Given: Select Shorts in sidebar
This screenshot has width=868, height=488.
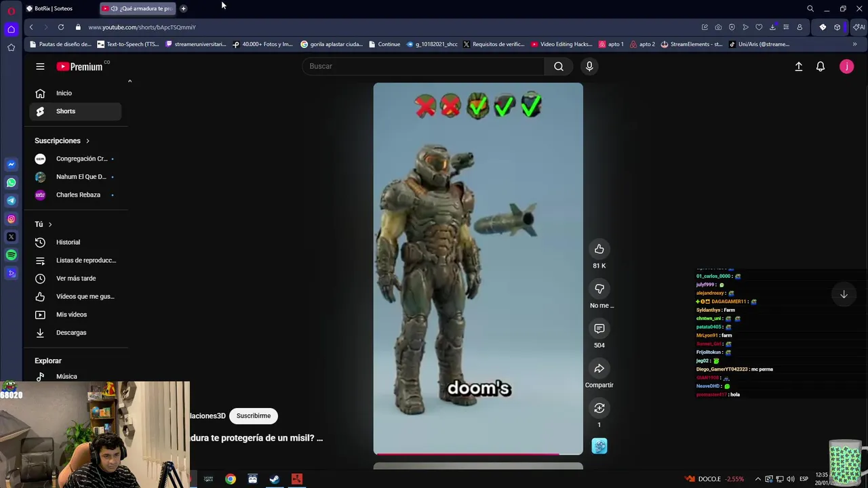Looking at the screenshot, I should [x=75, y=111].
